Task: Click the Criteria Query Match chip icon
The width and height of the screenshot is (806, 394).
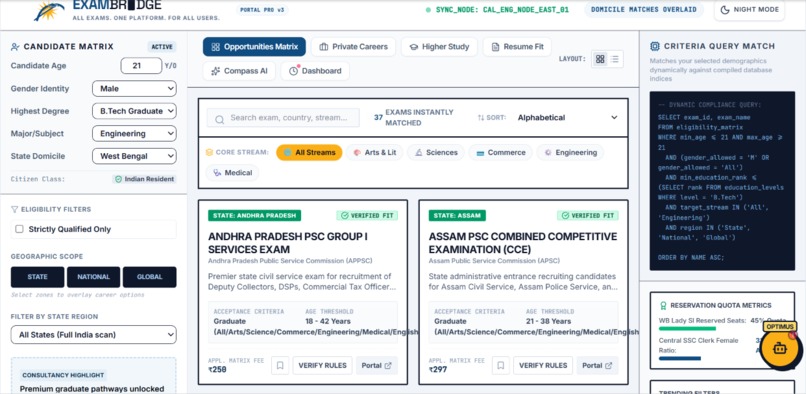Action: (655, 46)
